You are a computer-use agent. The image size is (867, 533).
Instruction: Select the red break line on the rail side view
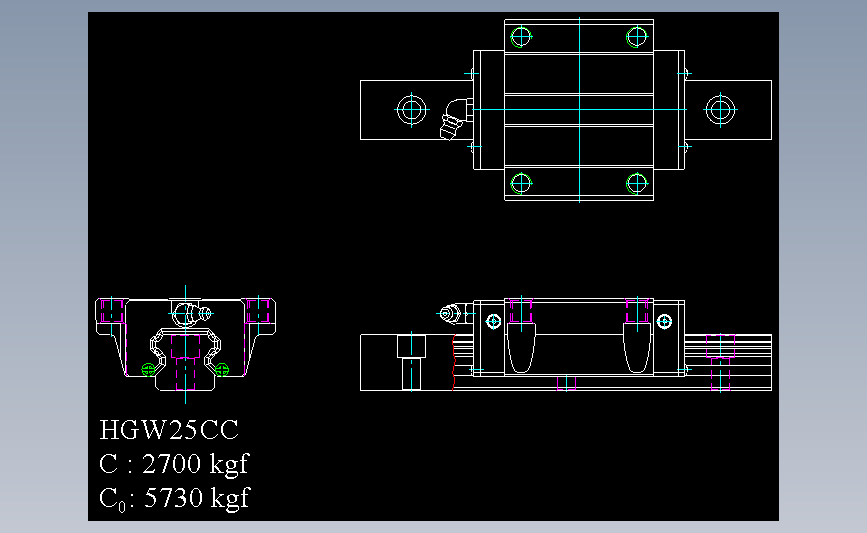click(453, 362)
